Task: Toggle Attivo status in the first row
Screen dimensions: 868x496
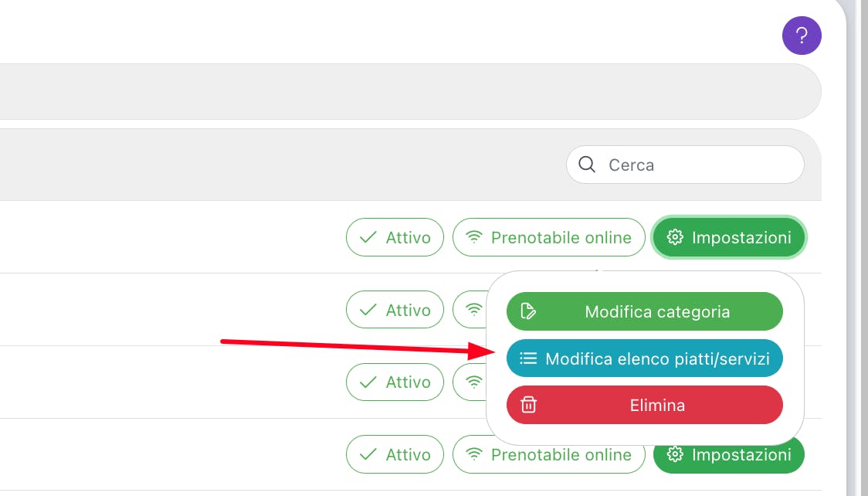Action: (x=395, y=237)
